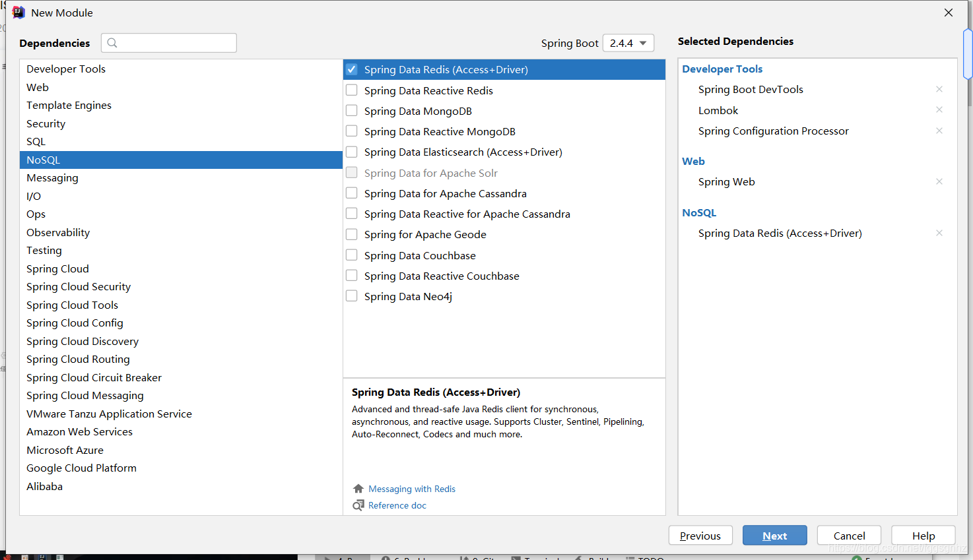Select the Security category
The width and height of the screenshot is (973, 560).
181,123
